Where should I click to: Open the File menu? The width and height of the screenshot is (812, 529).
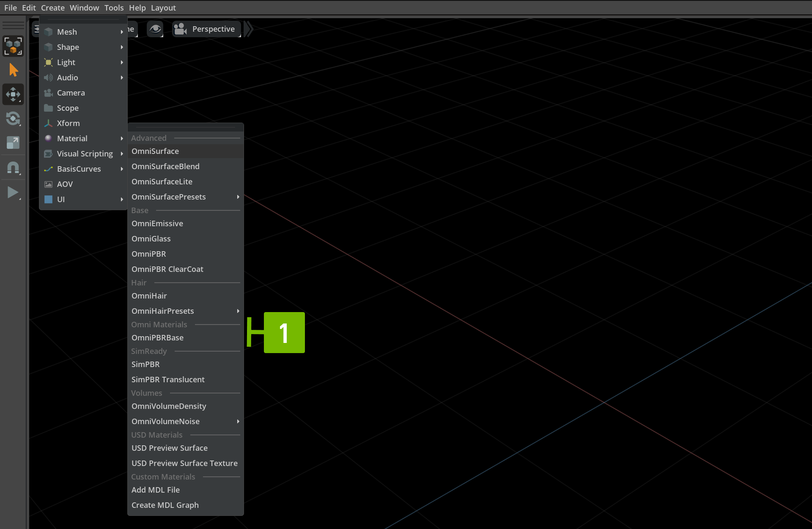click(11, 8)
